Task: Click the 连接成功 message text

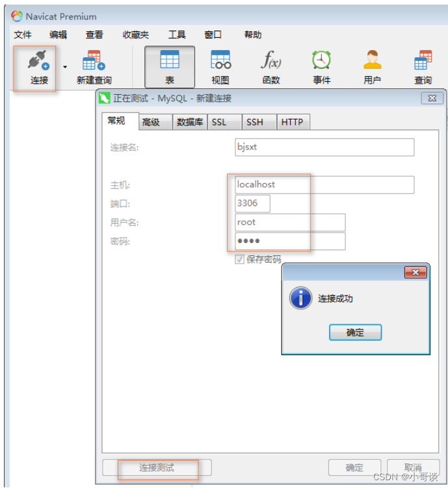Action: click(x=336, y=298)
